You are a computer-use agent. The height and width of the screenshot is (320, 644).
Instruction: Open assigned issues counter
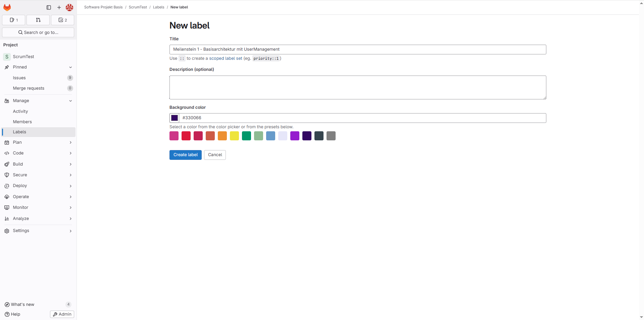14,20
